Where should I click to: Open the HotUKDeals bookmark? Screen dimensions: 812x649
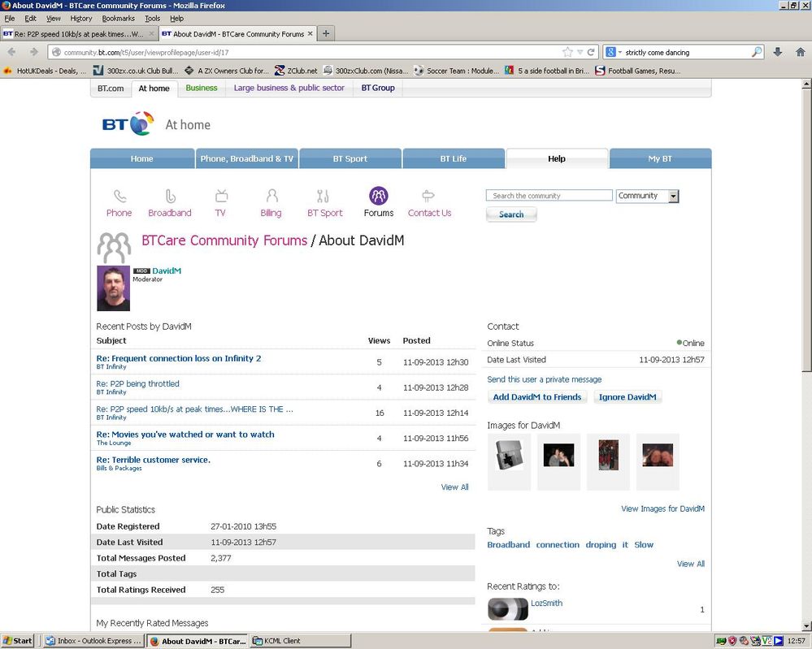pos(46,71)
